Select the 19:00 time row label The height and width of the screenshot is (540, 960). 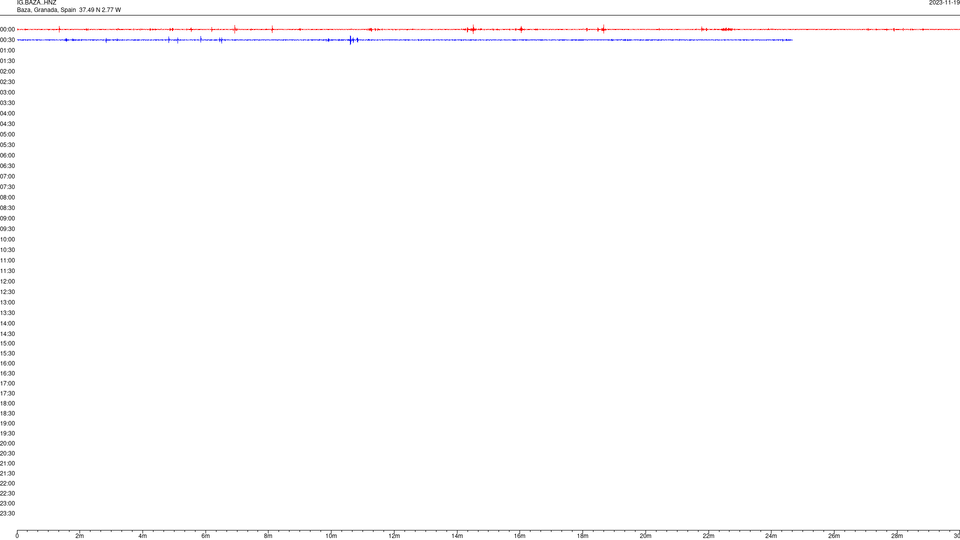click(x=7, y=424)
